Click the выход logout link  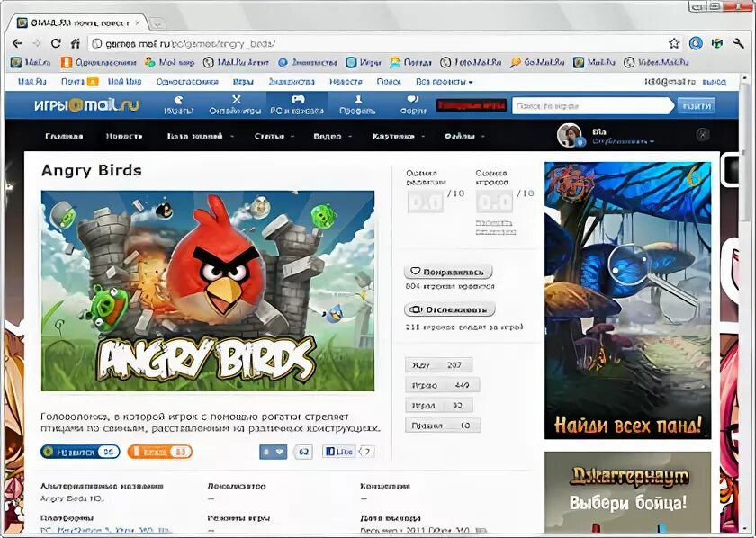point(714,82)
